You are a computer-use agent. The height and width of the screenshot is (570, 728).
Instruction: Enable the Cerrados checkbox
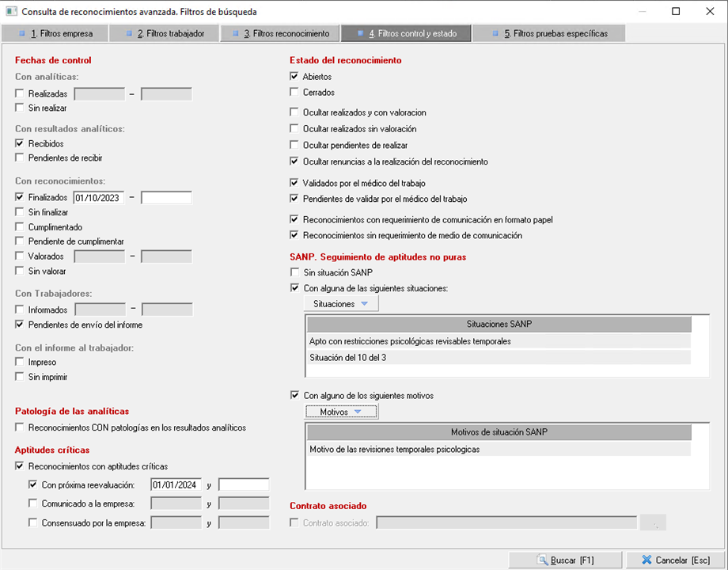295,93
